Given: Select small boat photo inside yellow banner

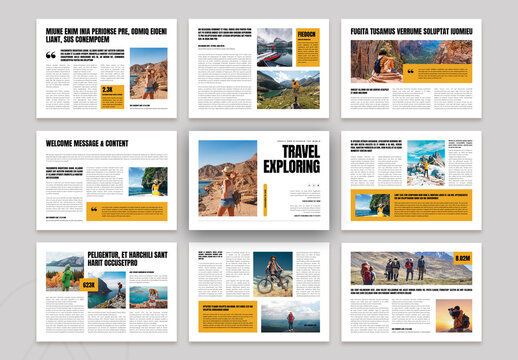Looking at the screenshot, I should click(x=373, y=205).
